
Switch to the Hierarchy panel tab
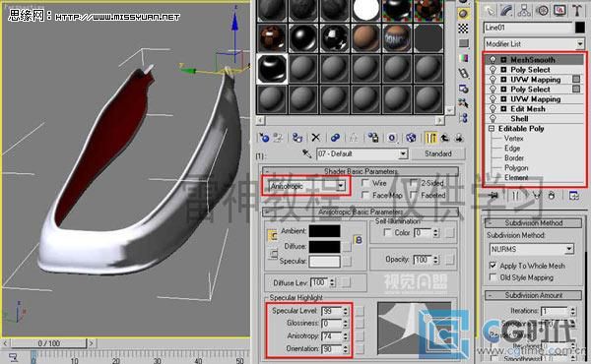(524, 11)
